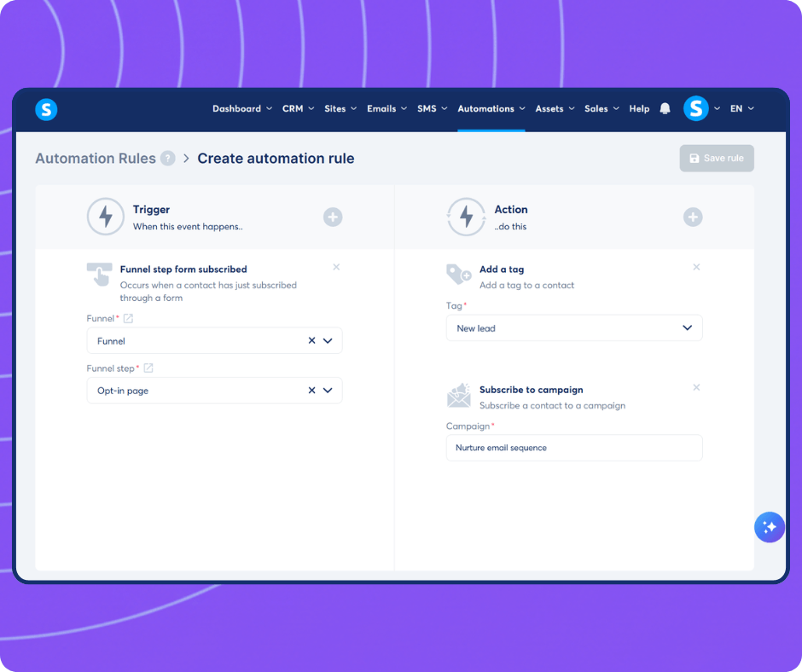The height and width of the screenshot is (672, 802).
Task: Open the Automations menu
Action: (x=491, y=108)
